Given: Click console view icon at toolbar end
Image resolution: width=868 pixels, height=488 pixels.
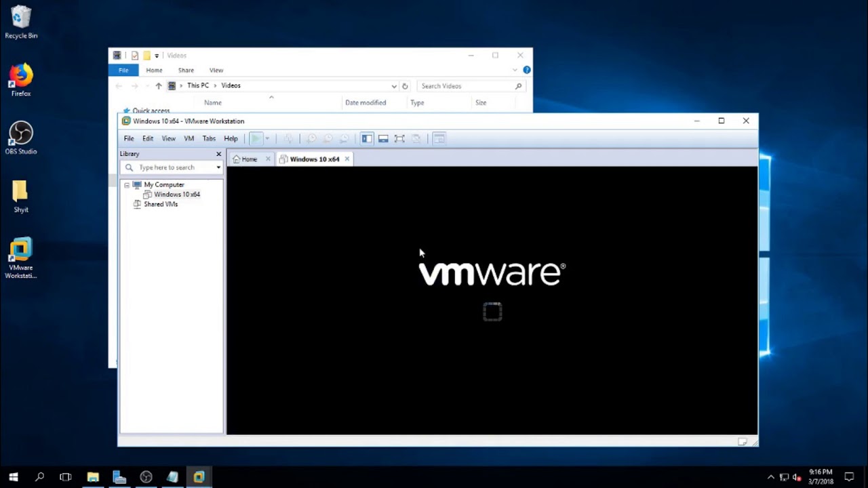Looking at the screenshot, I should point(439,138).
